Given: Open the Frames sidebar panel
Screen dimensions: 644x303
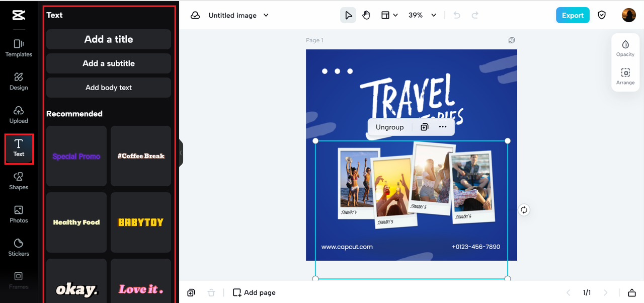Looking at the screenshot, I should pyautogui.click(x=19, y=281).
